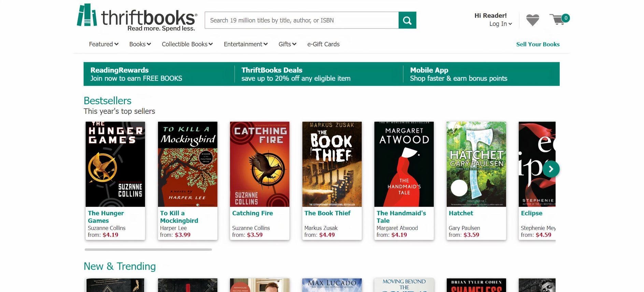Click the $4.19 price under The Hunger Games
The image size is (644, 292).
pos(110,235)
